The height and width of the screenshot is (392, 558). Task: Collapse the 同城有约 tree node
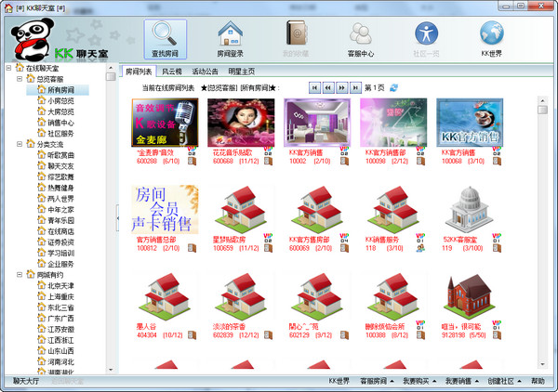(20, 274)
